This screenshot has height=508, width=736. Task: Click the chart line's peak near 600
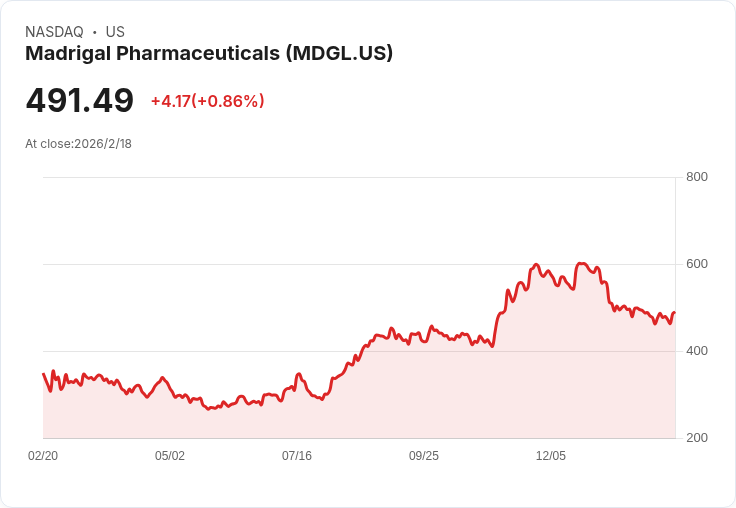pos(581,264)
